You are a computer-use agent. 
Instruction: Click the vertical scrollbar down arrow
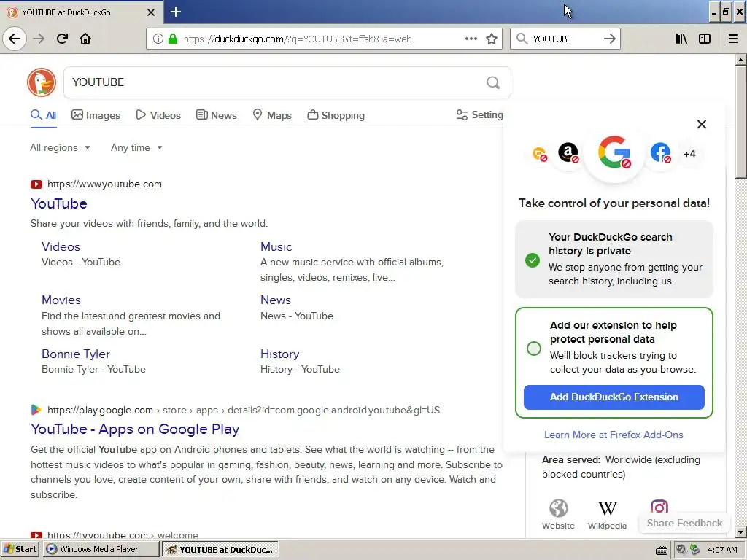click(x=740, y=532)
